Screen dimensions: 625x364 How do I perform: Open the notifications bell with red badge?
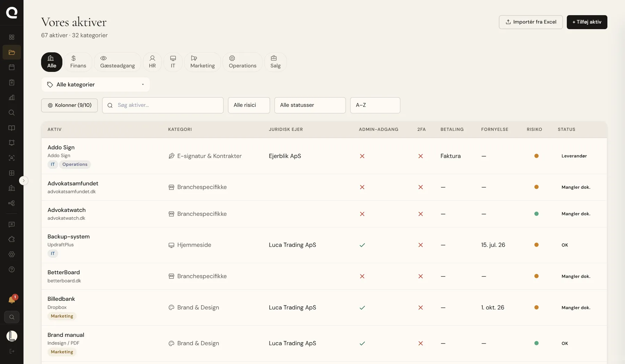12,300
